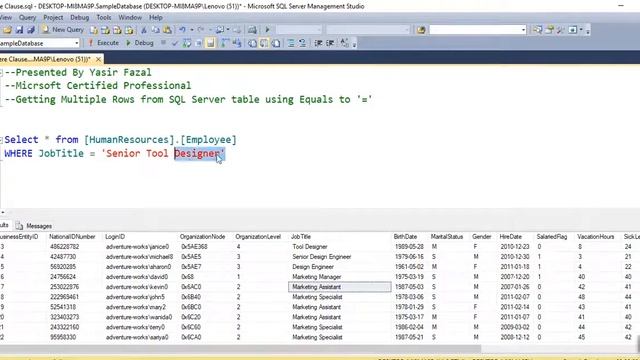This screenshot has width=640, height=360.
Task: Click the Cut scissors icon
Action: click(144, 30)
